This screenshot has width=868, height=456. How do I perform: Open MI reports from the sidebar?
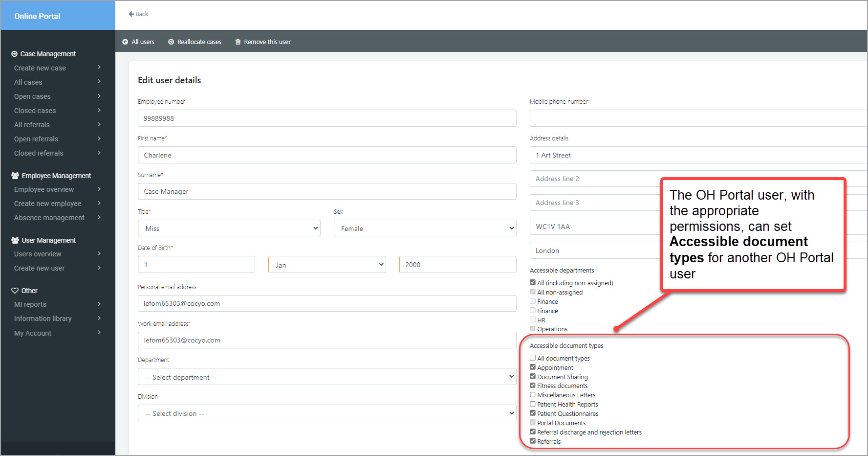point(30,304)
